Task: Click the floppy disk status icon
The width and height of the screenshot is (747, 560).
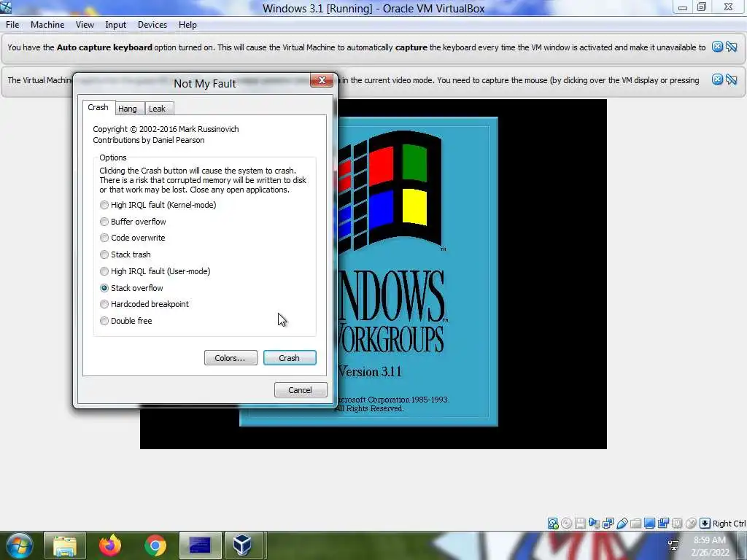Action: [580, 524]
